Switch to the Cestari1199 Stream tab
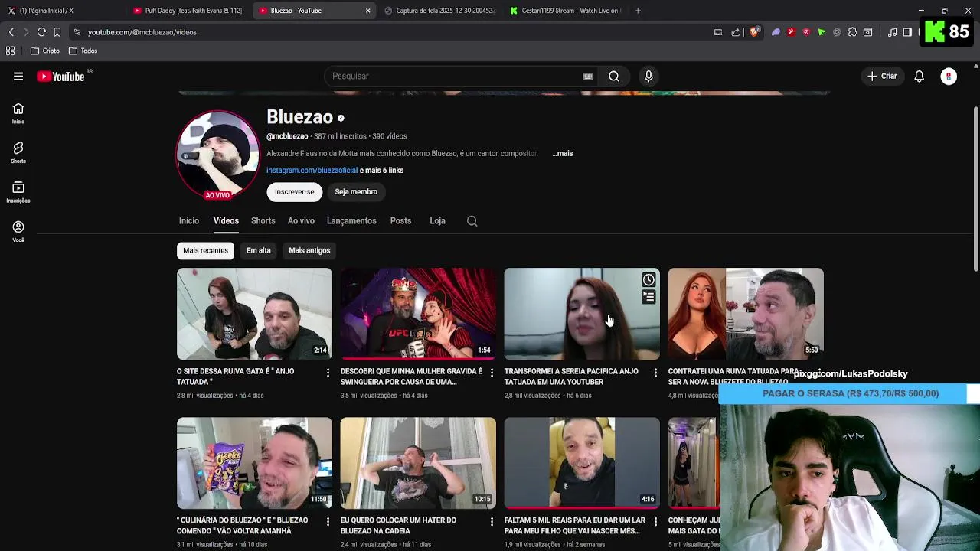Image resolution: width=980 pixels, height=551 pixels. click(x=565, y=11)
